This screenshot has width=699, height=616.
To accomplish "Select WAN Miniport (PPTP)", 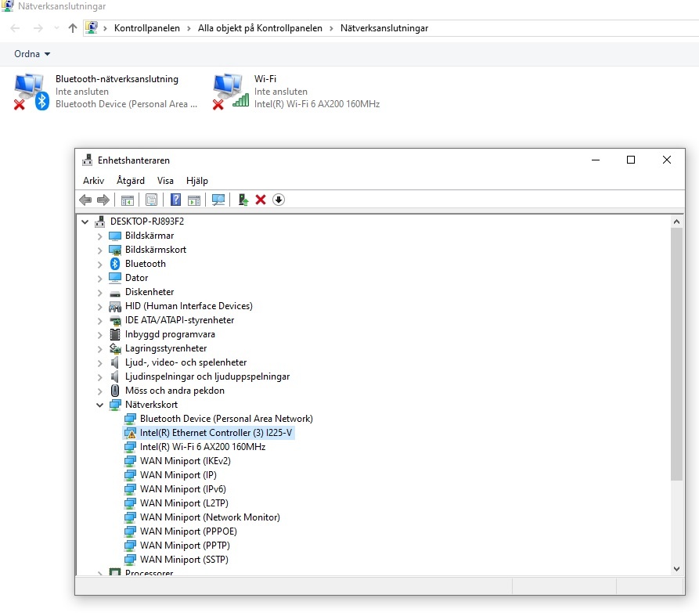I will tap(185, 546).
